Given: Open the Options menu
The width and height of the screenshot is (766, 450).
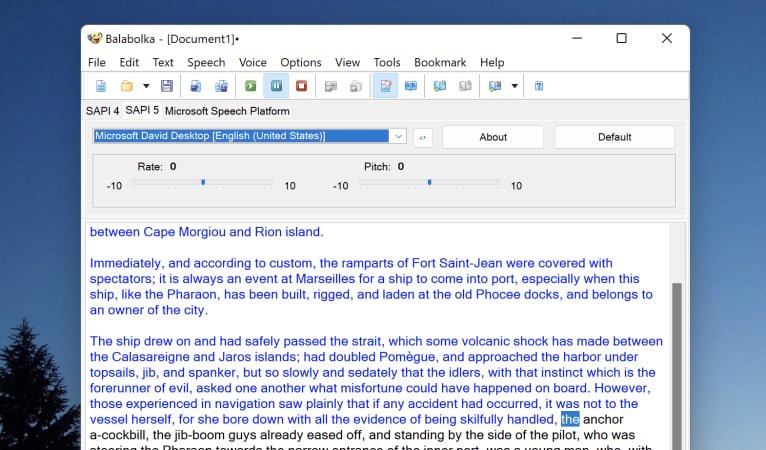Looking at the screenshot, I should (x=301, y=63).
